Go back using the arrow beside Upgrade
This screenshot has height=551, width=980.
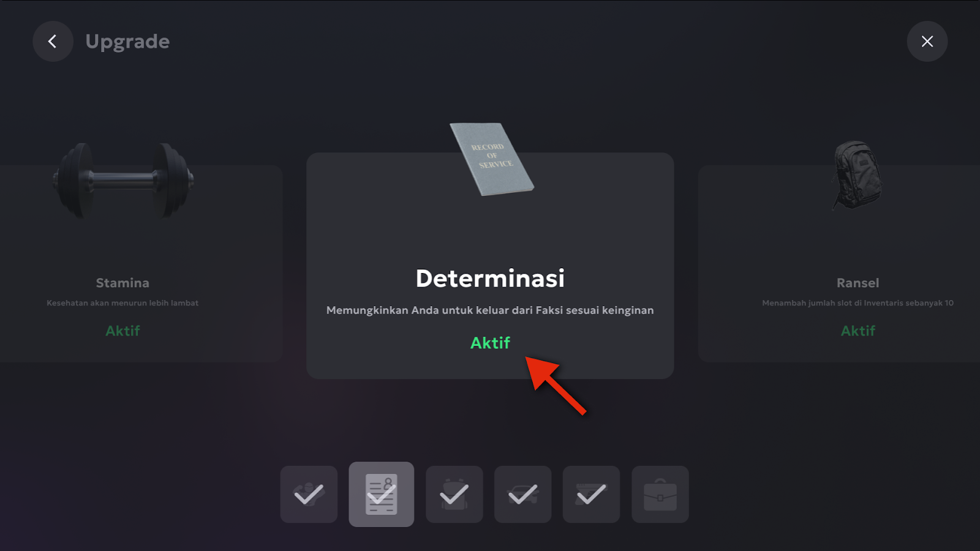click(x=53, y=41)
